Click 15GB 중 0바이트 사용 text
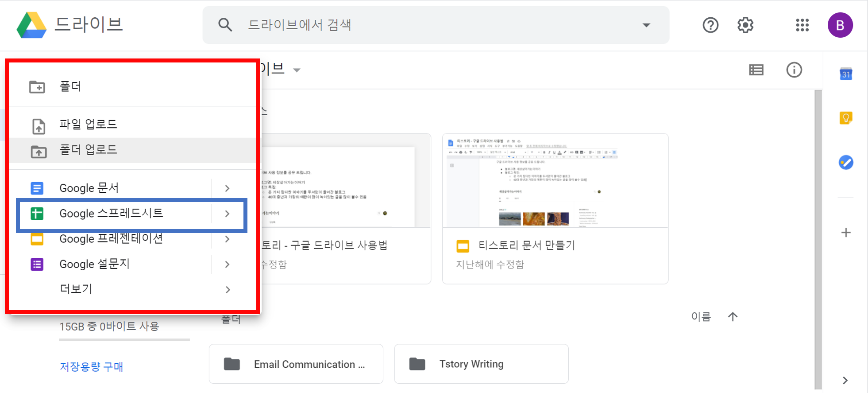Viewport: 868px width, 393px height. coord(109,327)
